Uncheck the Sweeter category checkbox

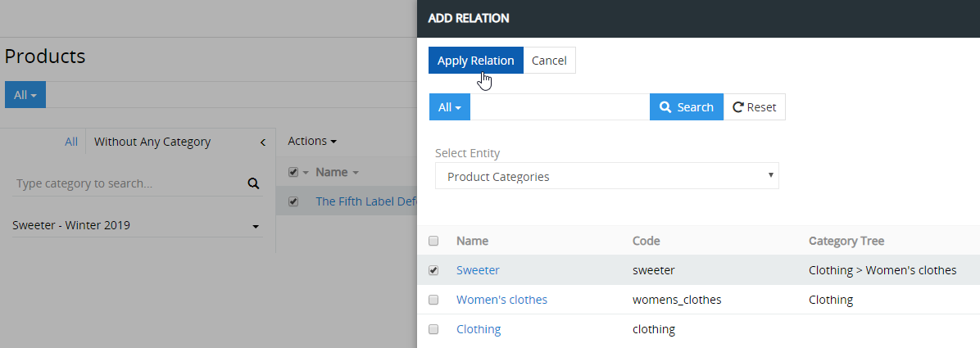[433, 270]
